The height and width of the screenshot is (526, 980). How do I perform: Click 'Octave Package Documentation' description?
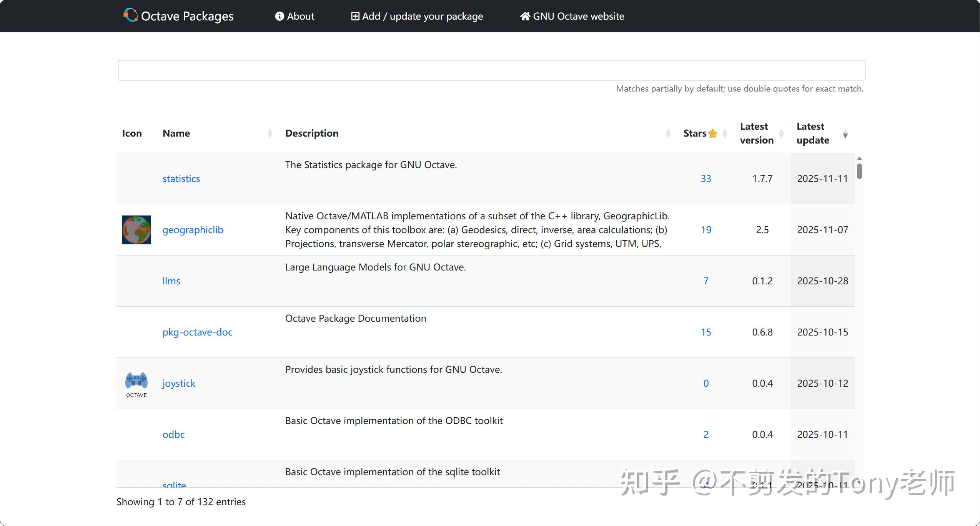tap(356, 318)
